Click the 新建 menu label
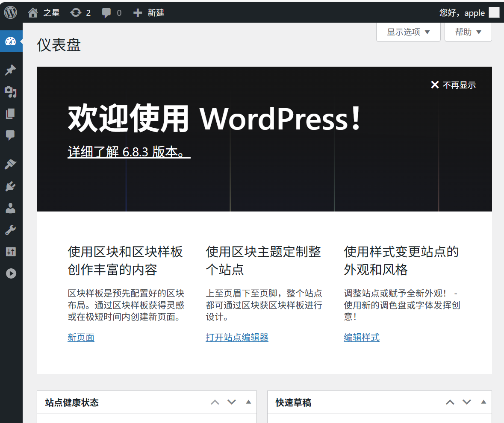This screenshot has height=423, width=504. pos(156,13)
